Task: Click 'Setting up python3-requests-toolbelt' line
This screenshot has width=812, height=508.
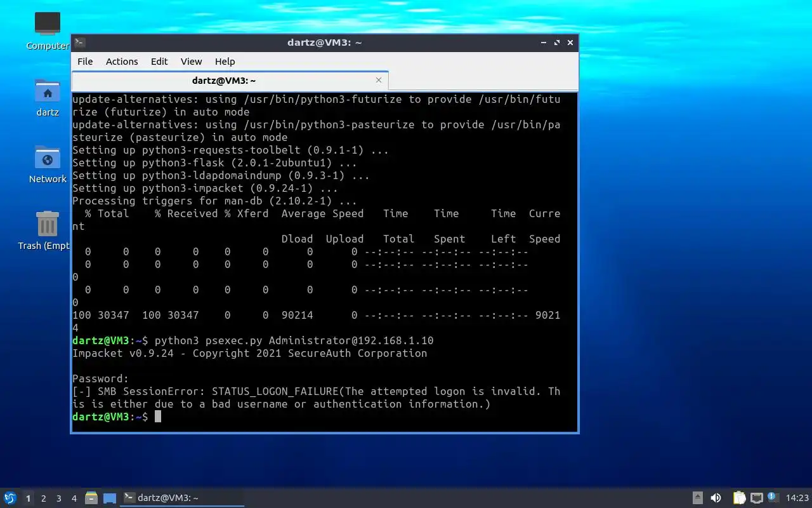Action: (x=230, y=150)
